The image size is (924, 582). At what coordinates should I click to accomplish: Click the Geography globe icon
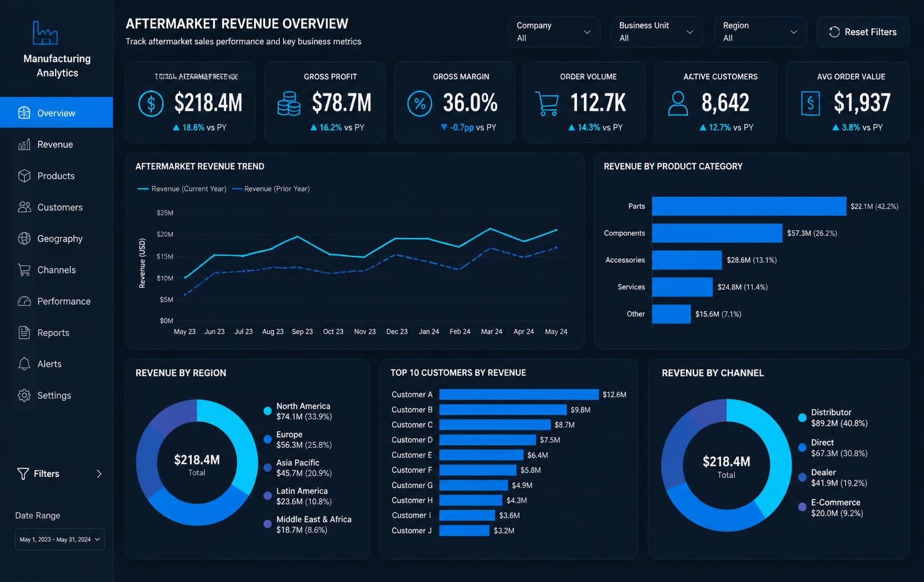[x=24, y=238]
